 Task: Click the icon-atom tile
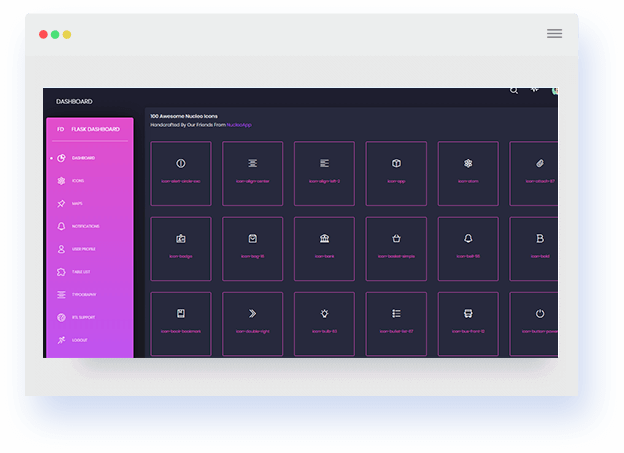click(468, 174)
